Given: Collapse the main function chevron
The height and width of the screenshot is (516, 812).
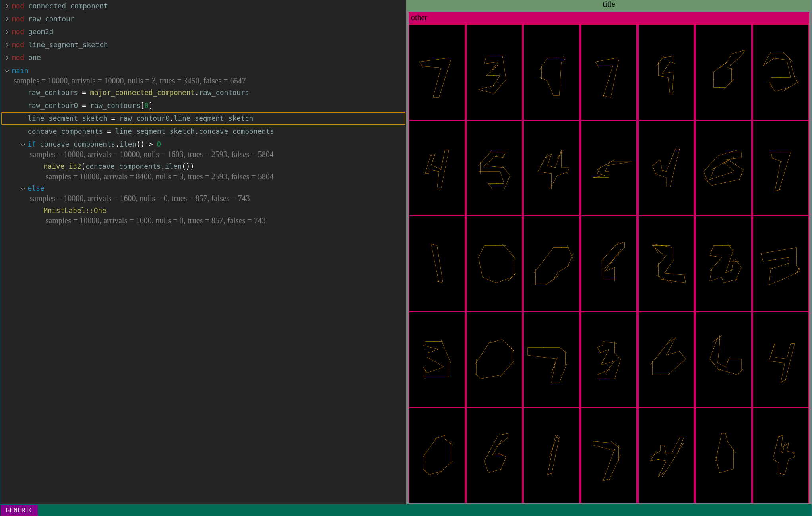Looking at the screenshot, I should (x=7, y=71).
